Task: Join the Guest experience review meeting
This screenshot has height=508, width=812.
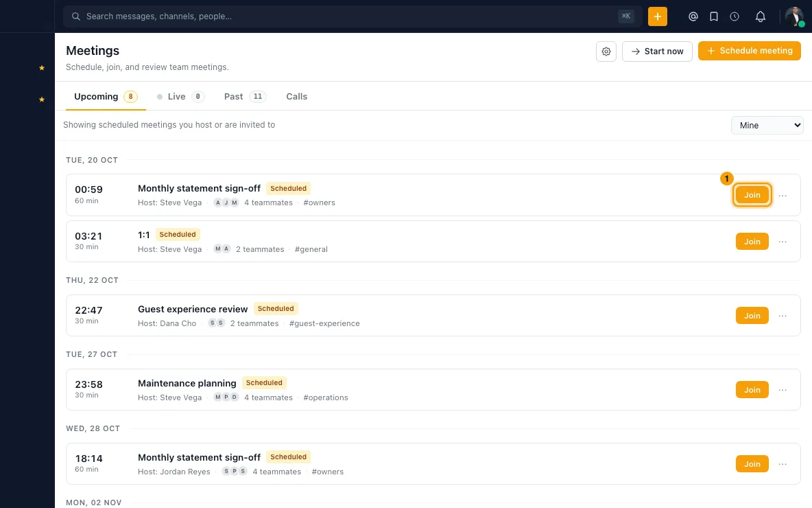Action: tap(752, 316)
